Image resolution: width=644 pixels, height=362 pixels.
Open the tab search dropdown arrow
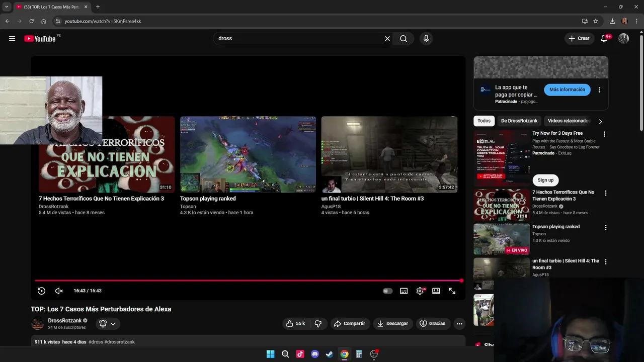click(7, 7)
